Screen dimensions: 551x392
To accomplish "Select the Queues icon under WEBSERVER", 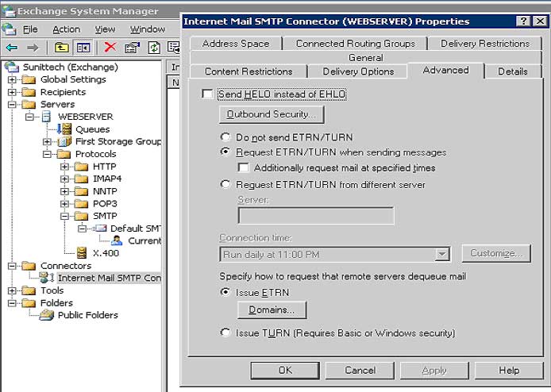I will click(64, 129).
